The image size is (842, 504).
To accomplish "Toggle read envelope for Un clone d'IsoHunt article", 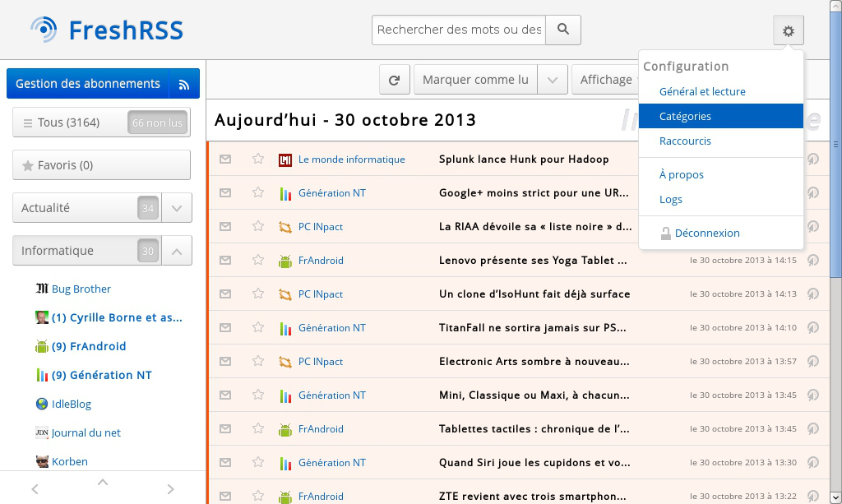I will 225,294.
